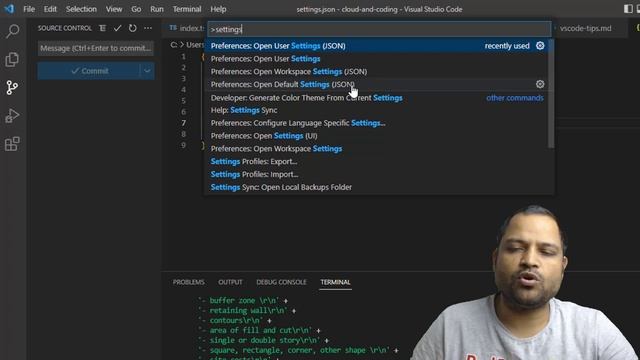Open the Explorer view in activity bar
This screenshot has width=640, height=360.
click(x=12, y=60)
